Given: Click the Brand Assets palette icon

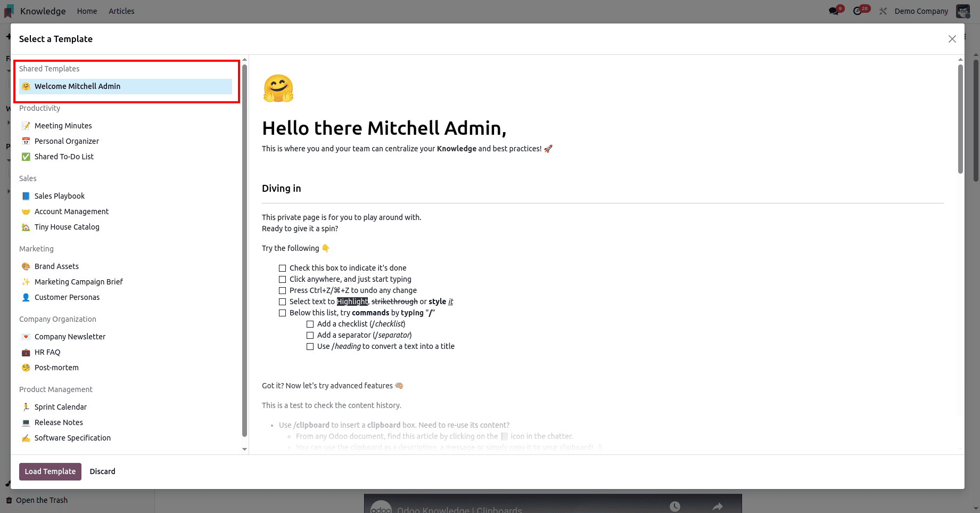Looking at the screenshot, I should [26, 266].
